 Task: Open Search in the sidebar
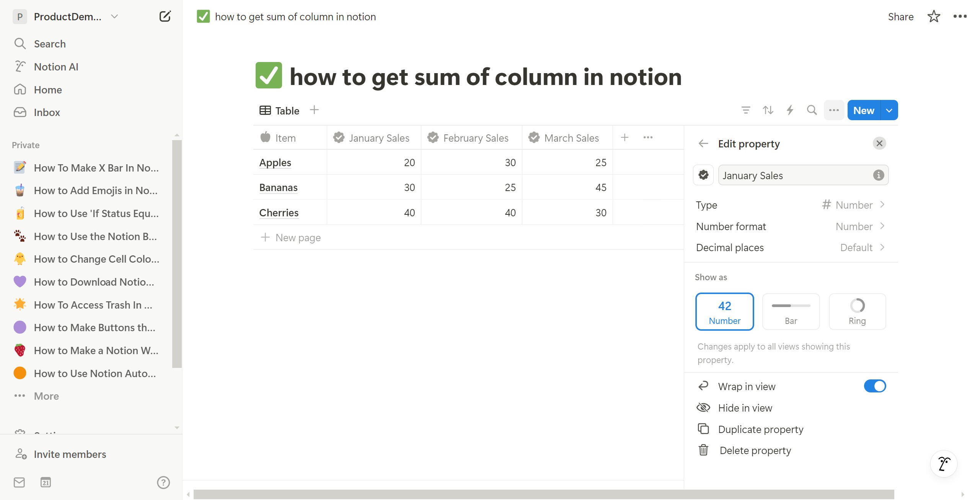coord(50,44)
